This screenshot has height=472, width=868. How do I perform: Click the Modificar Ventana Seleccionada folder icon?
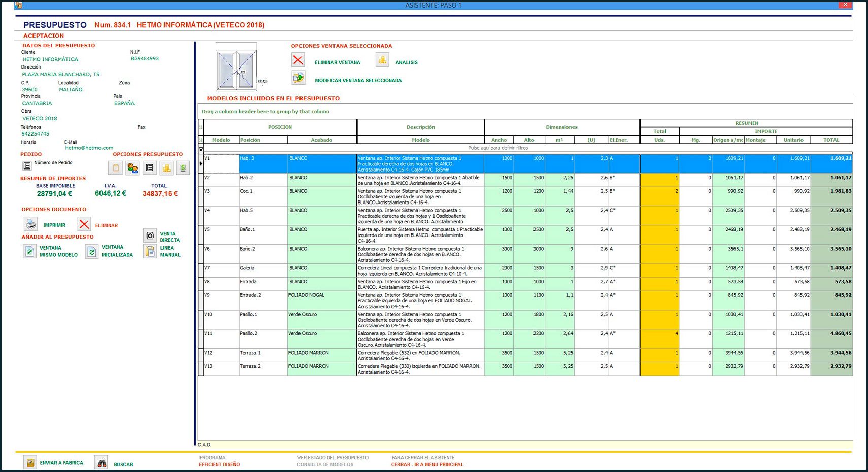pyautogui.click(x=298, y=78)
